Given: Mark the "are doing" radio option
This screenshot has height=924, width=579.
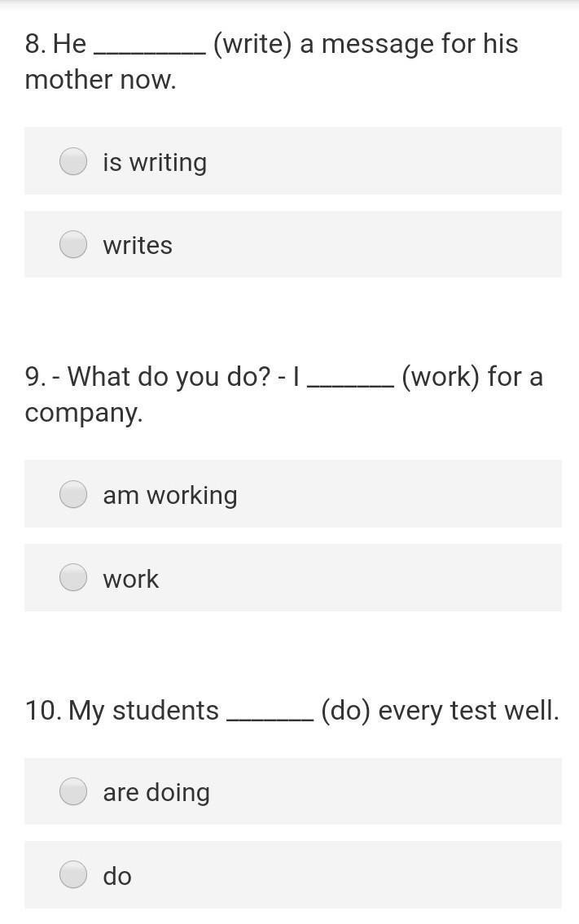Looking at the screenshot, I should pos(74,790).
